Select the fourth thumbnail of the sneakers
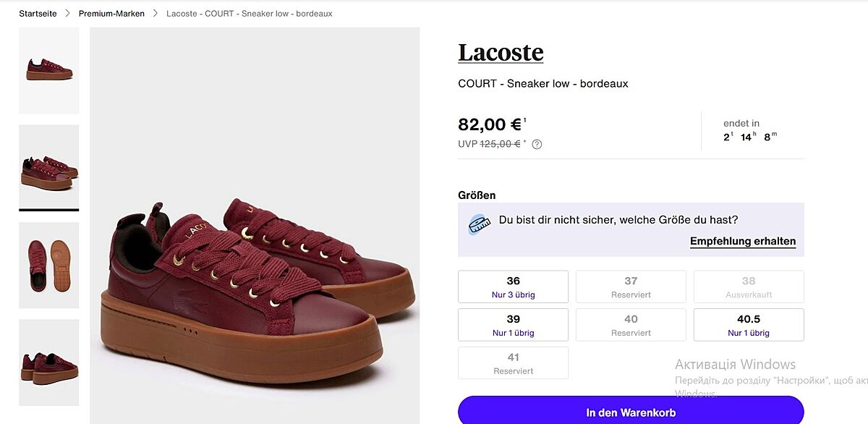 [49, 362]
